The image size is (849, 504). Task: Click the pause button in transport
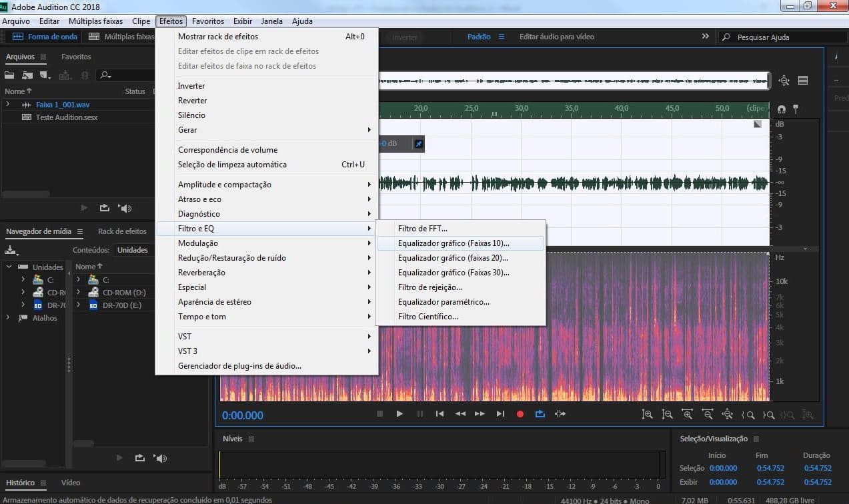click(419, 414)
